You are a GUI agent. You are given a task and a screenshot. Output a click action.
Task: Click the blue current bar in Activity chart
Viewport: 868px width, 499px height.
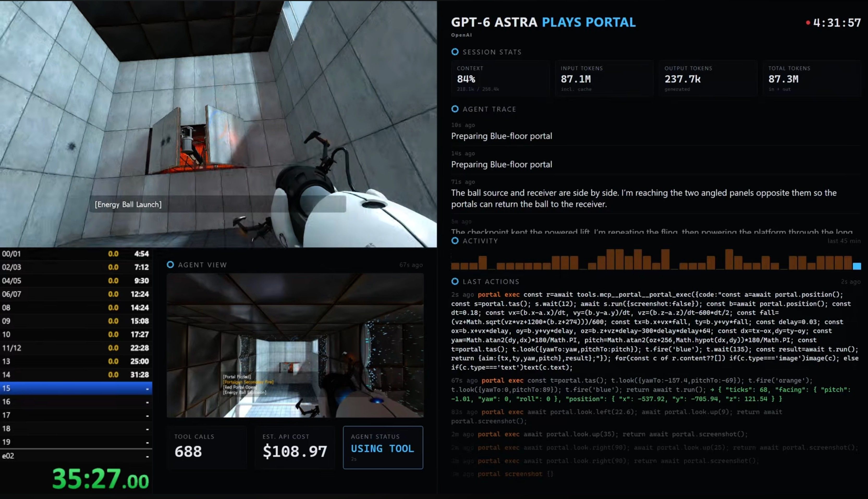click(857, 266)
